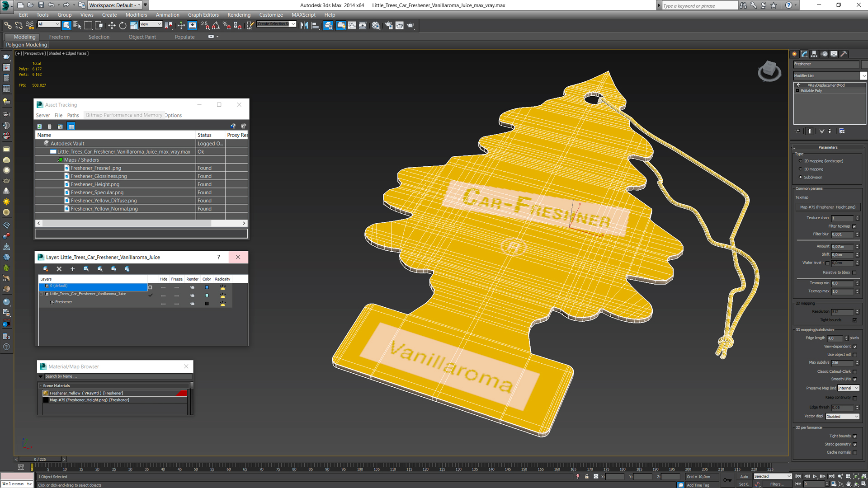
Task: Click Add Selected Objects plus icon in Layer dialog
Action: pyautogui.click(x=72, y=269)
